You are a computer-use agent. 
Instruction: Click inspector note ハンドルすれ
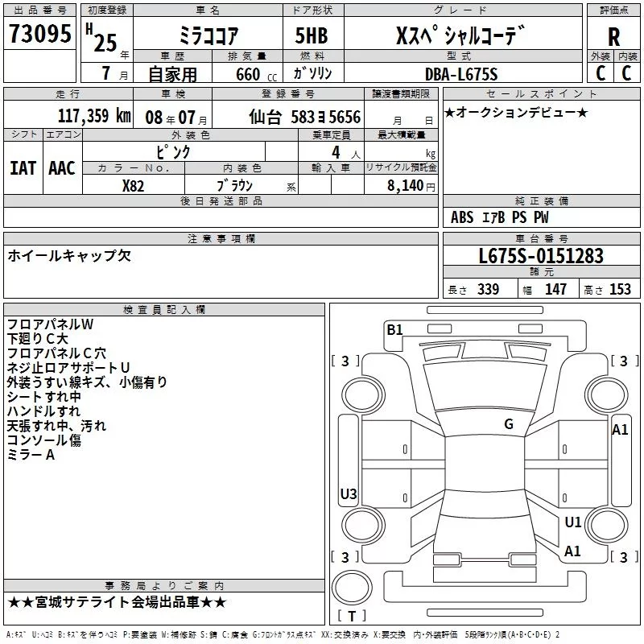tap(43, 411)
